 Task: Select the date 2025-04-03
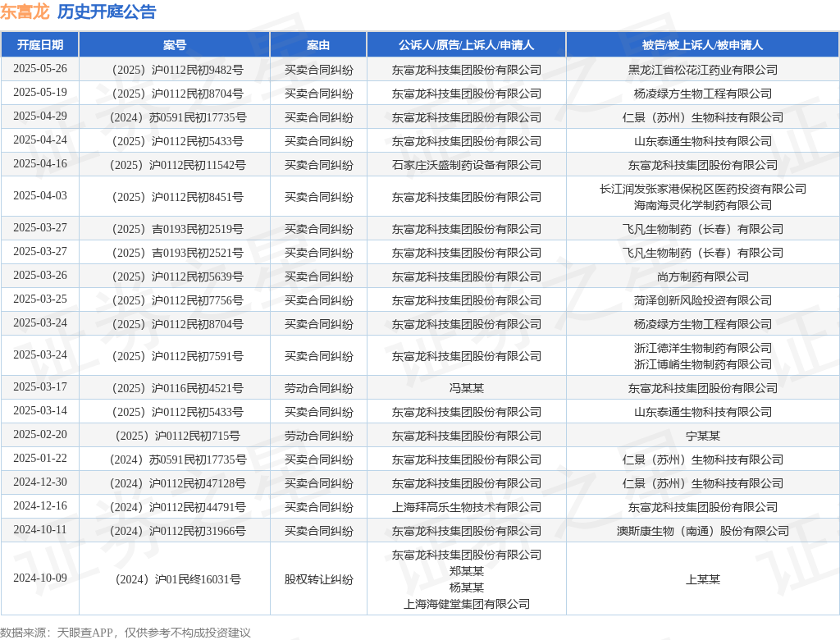(x=40, y=195)
